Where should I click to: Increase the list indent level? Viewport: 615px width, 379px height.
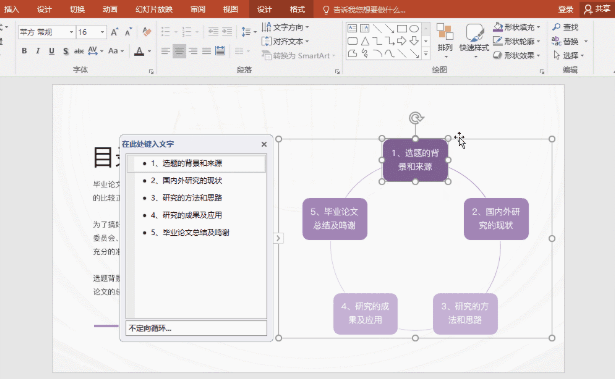coord(227,32)
